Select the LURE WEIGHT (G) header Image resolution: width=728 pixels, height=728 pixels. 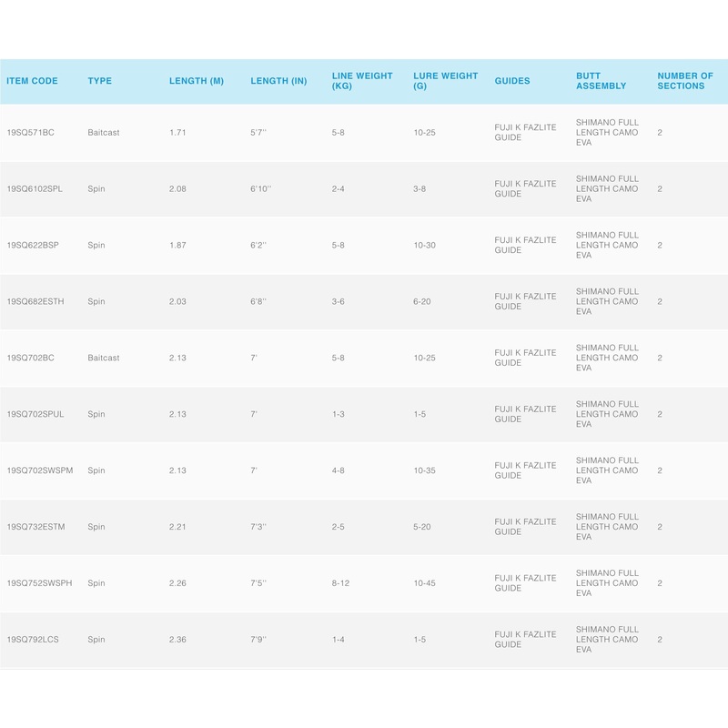point(445,81)
